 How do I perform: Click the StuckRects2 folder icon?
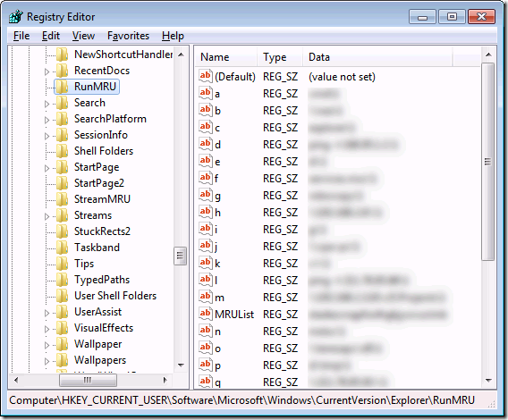[x=62, y=231]
